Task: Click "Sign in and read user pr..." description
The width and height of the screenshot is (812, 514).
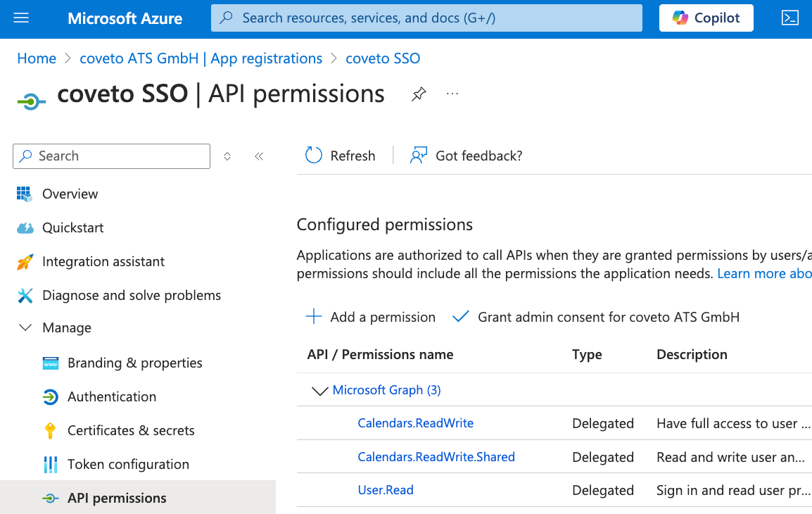Action: click(732, 491)
